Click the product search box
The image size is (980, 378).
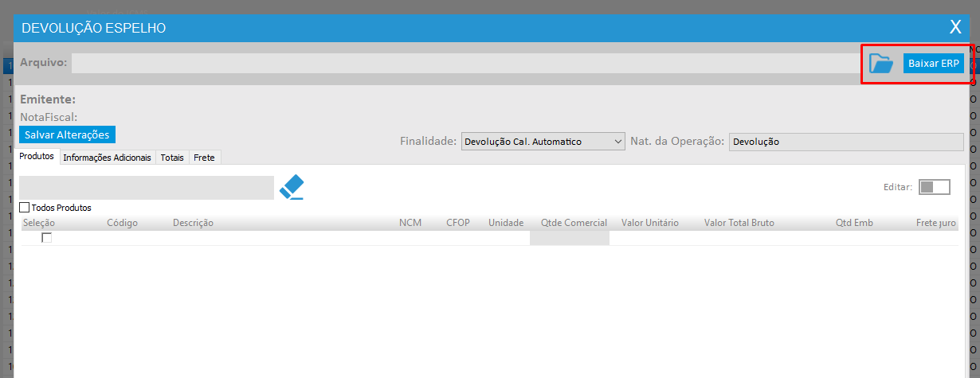[147, 188]
